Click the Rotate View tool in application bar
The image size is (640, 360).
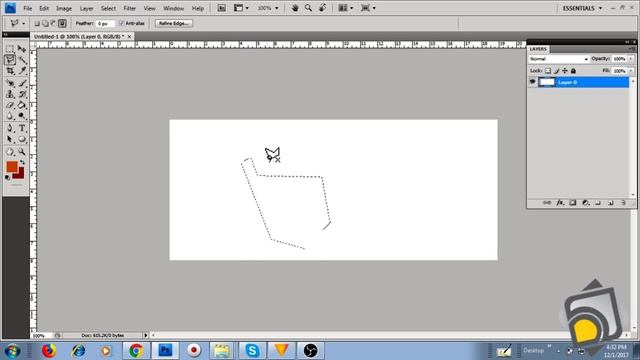322,8
